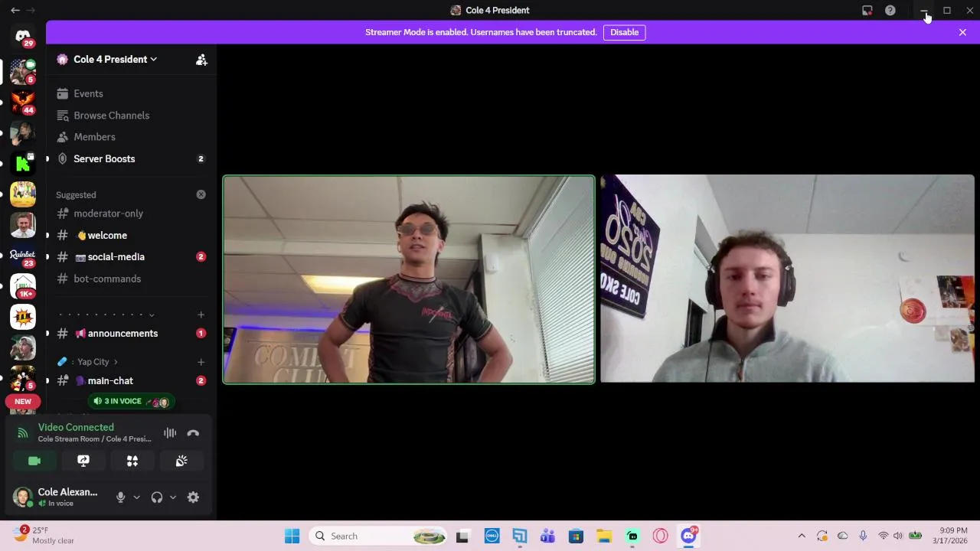Open the Dell app on taskbar
The image size is (980, 551).
pyautogui.click(x=492, y=536)
